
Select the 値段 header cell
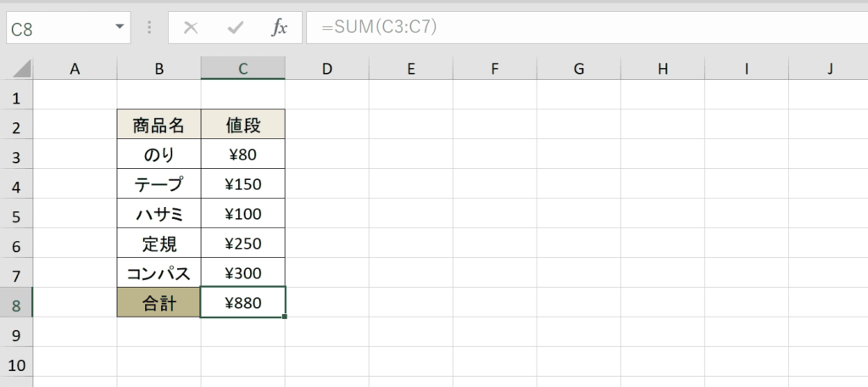243,124
